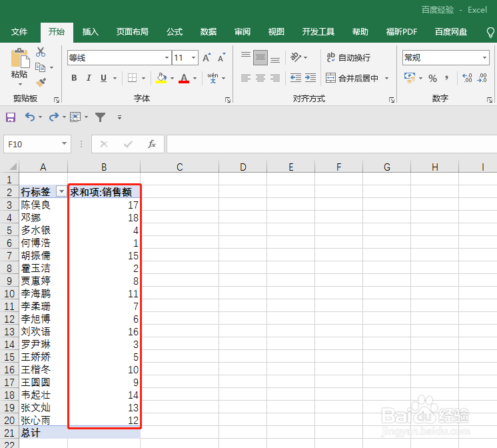
Task: Select column D header
Action: coord(243,167)
